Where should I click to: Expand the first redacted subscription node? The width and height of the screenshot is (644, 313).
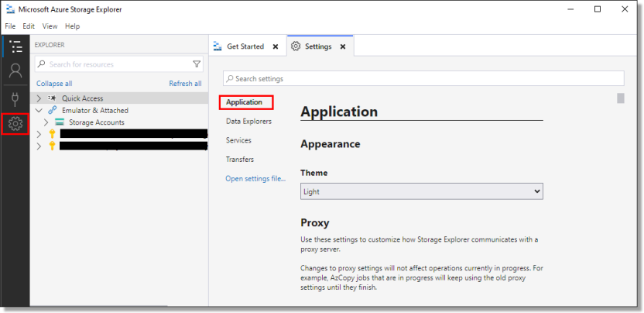pos(39,134)
